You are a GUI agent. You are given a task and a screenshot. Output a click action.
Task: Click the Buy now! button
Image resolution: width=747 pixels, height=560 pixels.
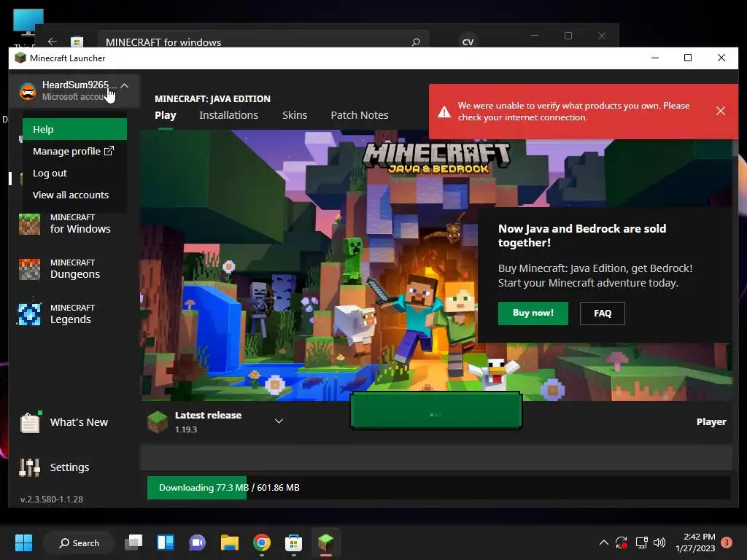pos(533,313)
